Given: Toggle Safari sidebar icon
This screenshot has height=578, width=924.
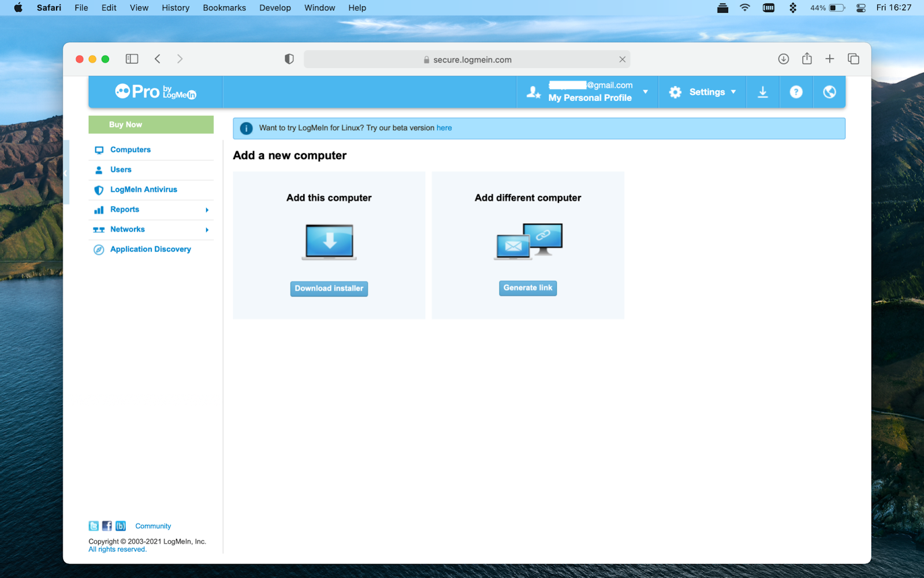Looking at the screenshot, I should coord(132,59).
